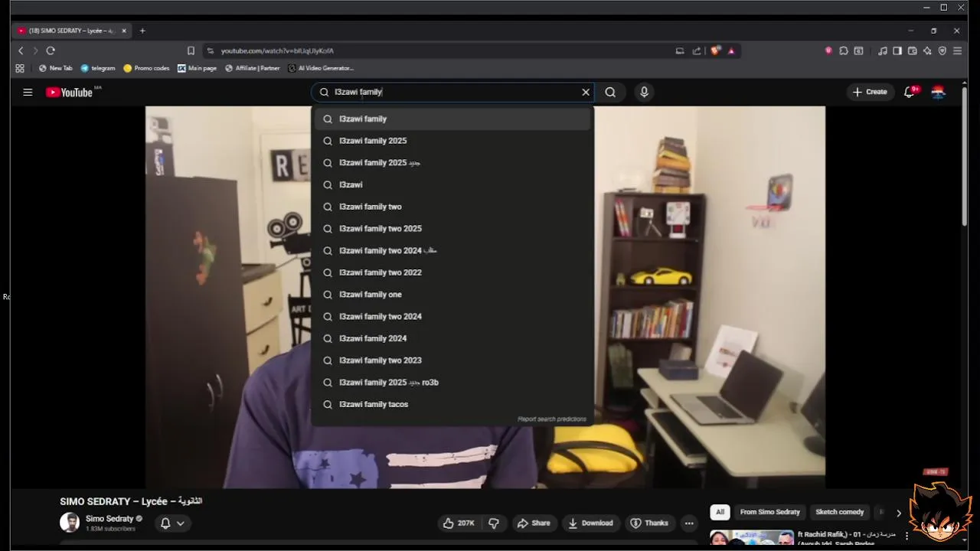Image resolution: width=980 pixels, height=551 pixels.
Task: Open the Brave Shields lion icon
Action: [716, 51]
